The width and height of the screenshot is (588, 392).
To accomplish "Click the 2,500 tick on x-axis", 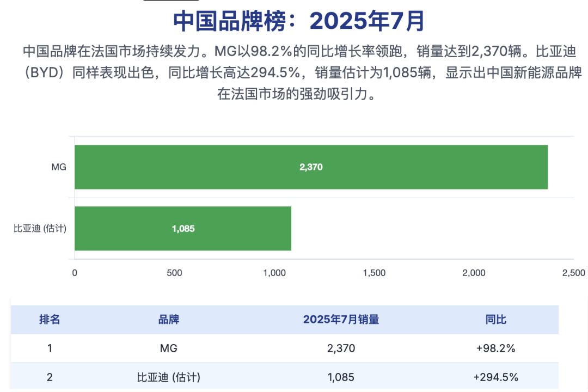I will 573,273.
